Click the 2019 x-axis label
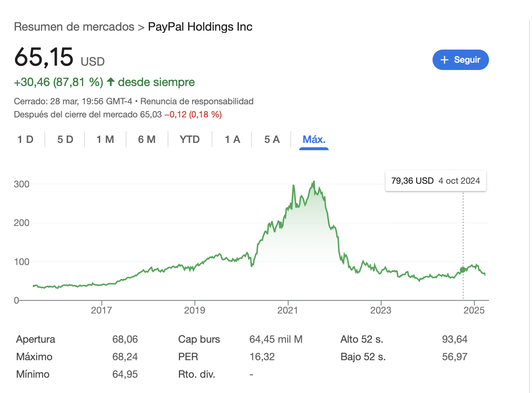The width and height of the screenshot is (532, 393). tap(195, 310)
